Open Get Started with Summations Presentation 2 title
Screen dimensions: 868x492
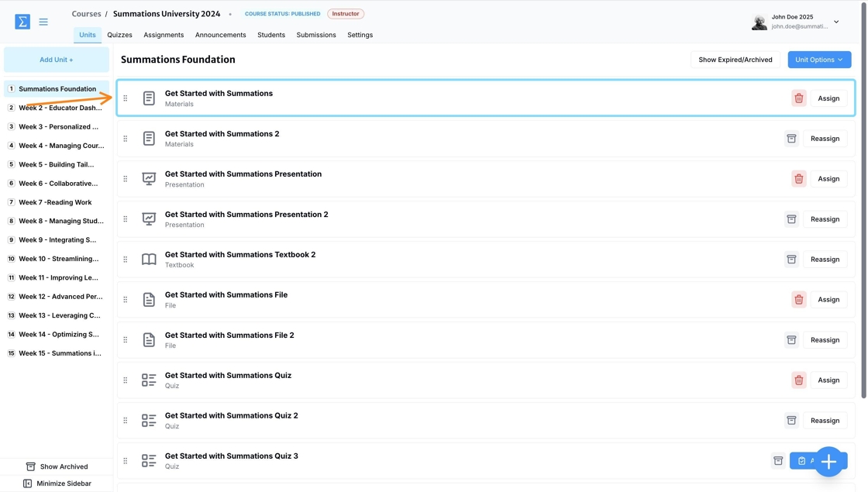pyautogui.click(x=246, y=214)
